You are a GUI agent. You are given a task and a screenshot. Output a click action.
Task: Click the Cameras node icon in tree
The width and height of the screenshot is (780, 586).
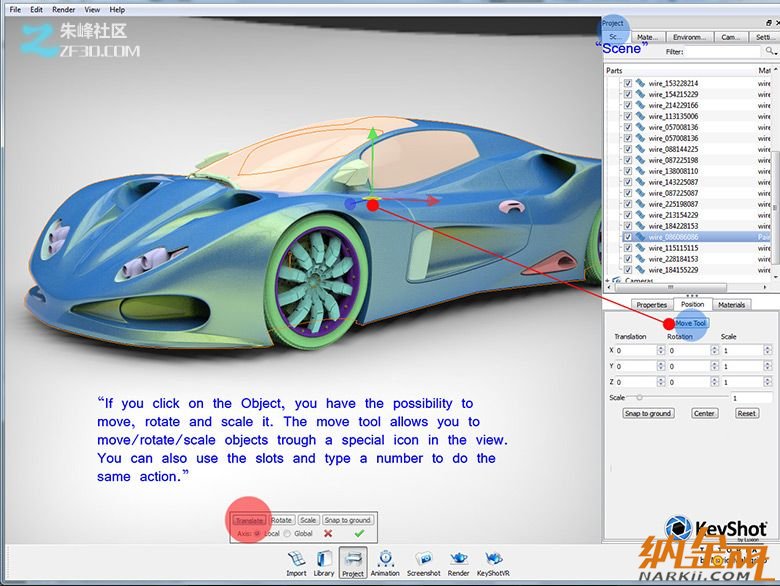[x=617, y=281]
